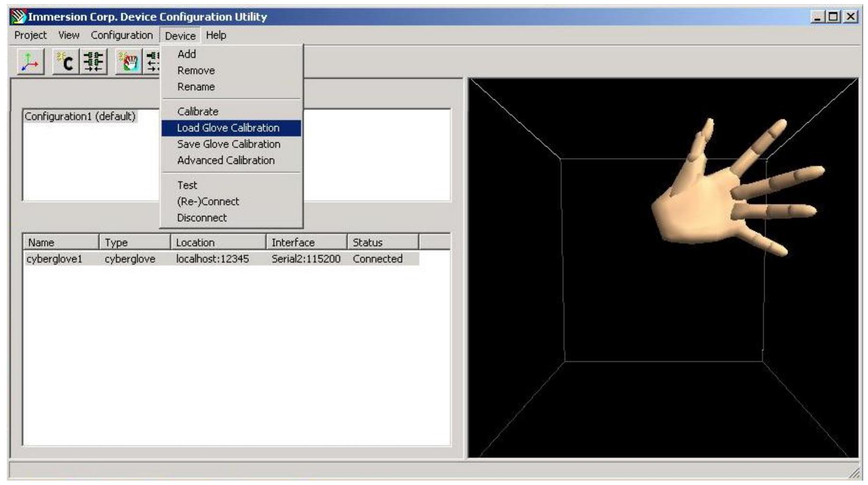This screenshot has width=868, height=485.
Task: Click the connect-all-devices plug icon
Action: point(93,62)
